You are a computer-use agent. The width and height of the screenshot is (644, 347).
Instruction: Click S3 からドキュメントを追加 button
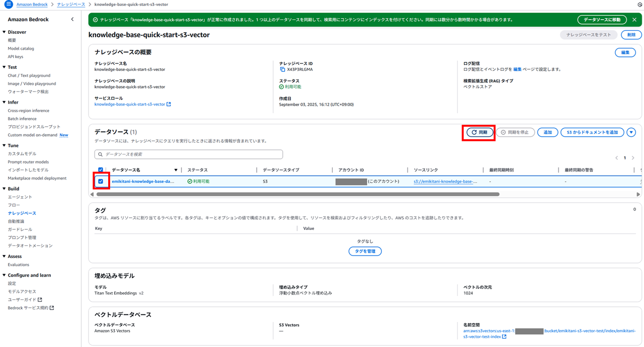click(x=593, y=132)
